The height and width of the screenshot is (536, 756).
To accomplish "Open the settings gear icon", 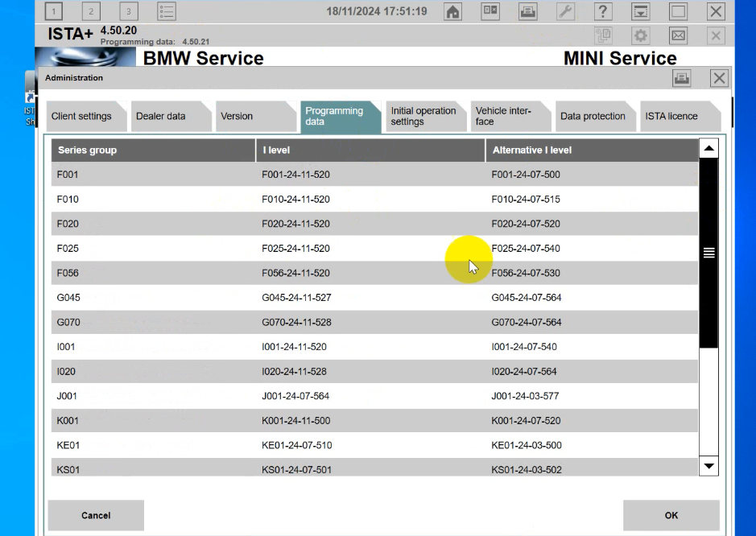I will tap(641, 35).
